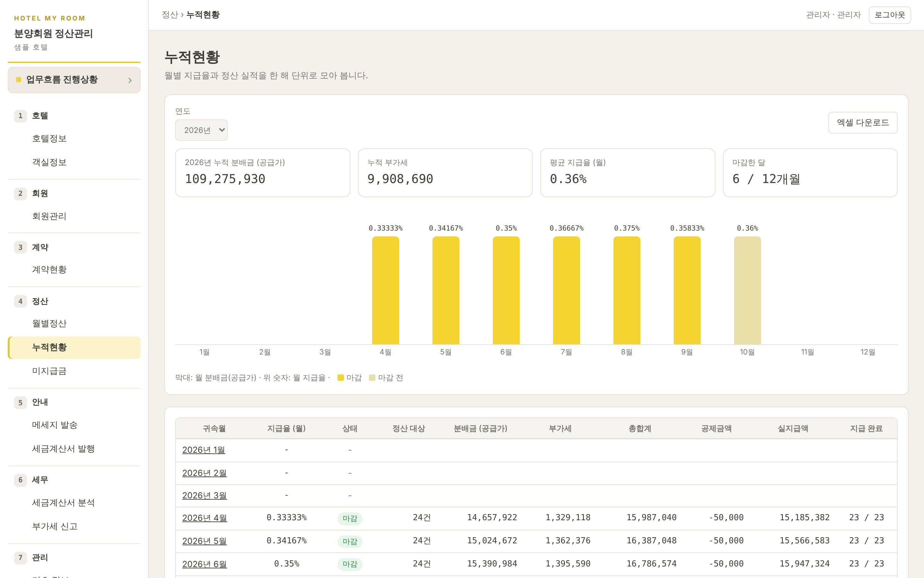This screenshot has height=578, width=924.
Task: Click the 정산 breadcrumb
Action: [170, 15]
